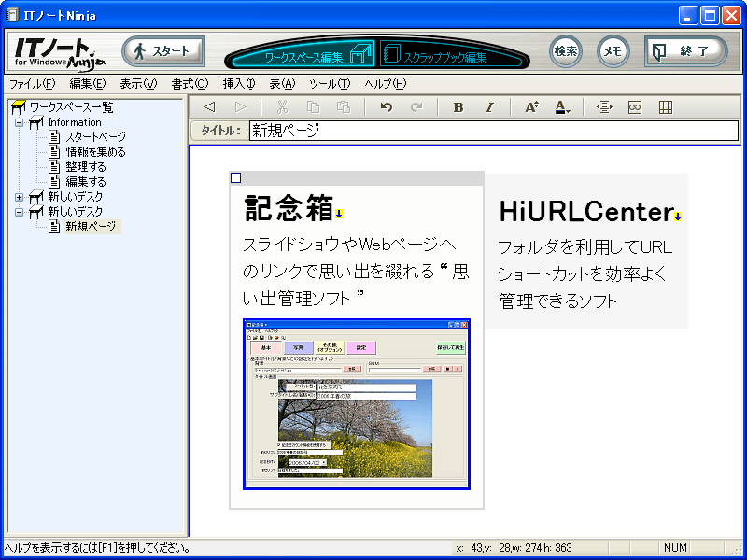Toggle bold formatting
Viewport: 747px width, 560px height.
(458, 107)
